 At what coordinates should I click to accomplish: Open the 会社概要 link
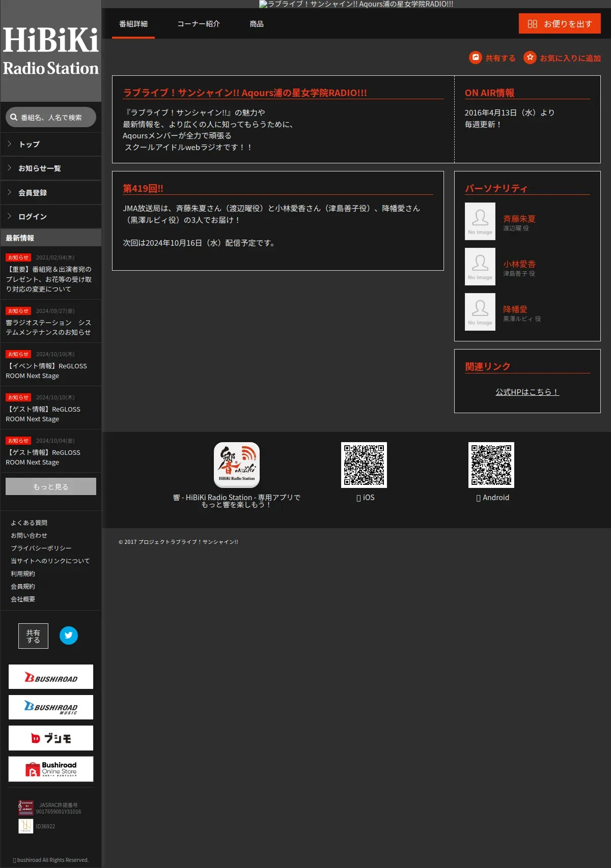click(x=23, y=599)
